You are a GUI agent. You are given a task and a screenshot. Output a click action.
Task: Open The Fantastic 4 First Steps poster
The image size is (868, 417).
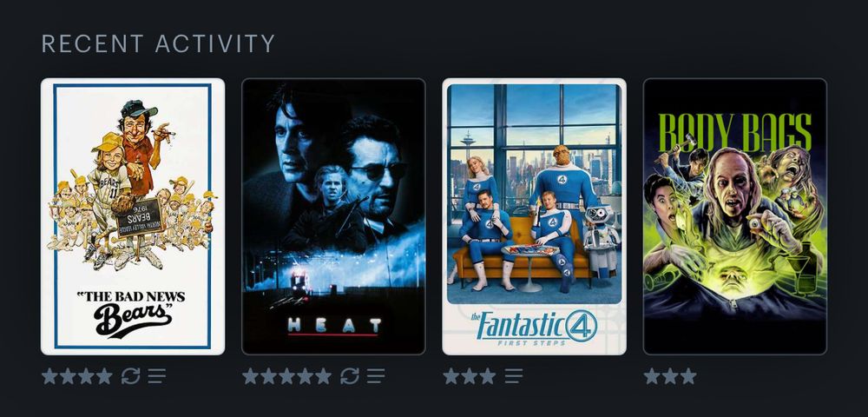click(534, 216)
